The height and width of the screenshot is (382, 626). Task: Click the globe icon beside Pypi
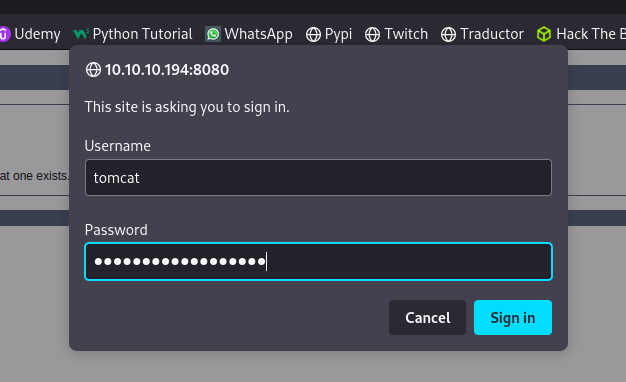click(x=313, y=34)
